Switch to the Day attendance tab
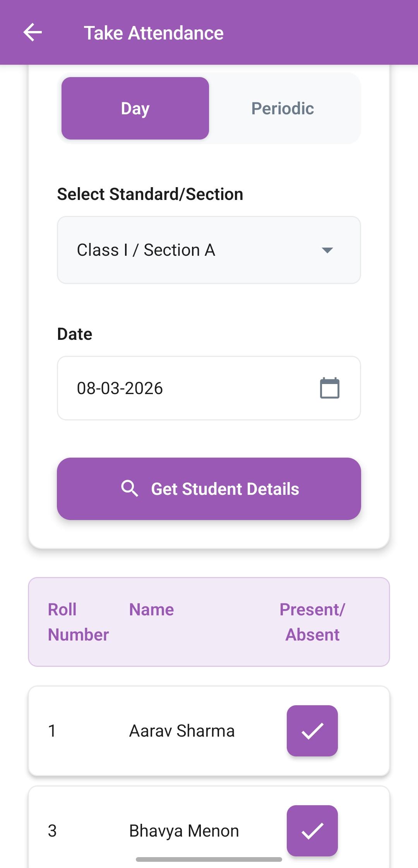Screen dimensions: 418x868 point(135,108)
